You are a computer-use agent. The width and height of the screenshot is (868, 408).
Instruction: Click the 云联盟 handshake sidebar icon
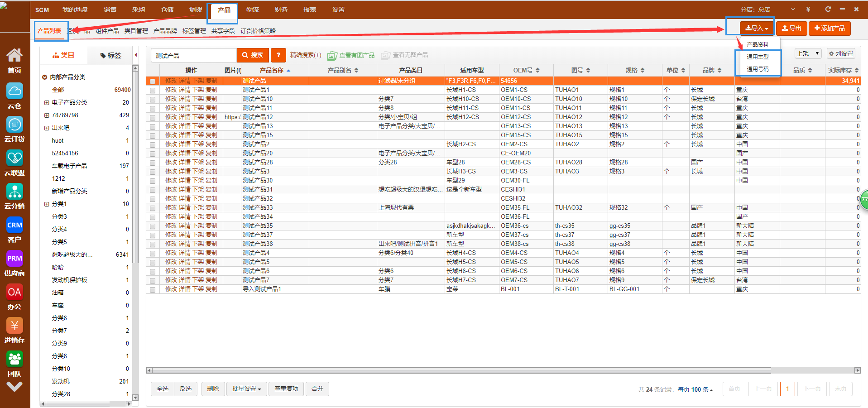14,158
